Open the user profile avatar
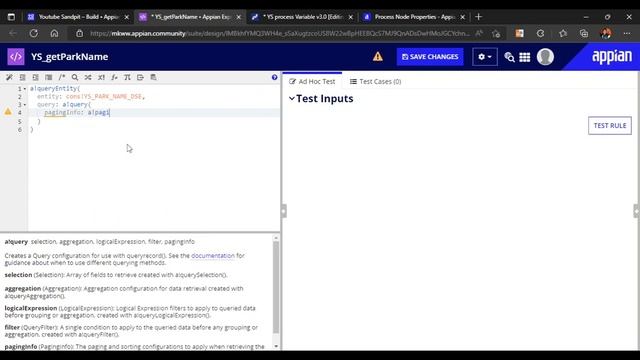 [x=545, y=57]
